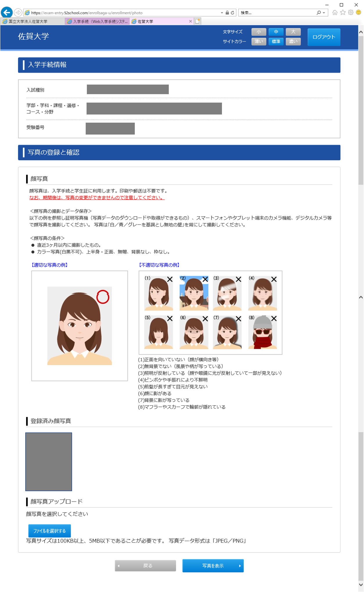Set font size to 小
This screenshot has height=592, width=364.
(x=259, y=32)
